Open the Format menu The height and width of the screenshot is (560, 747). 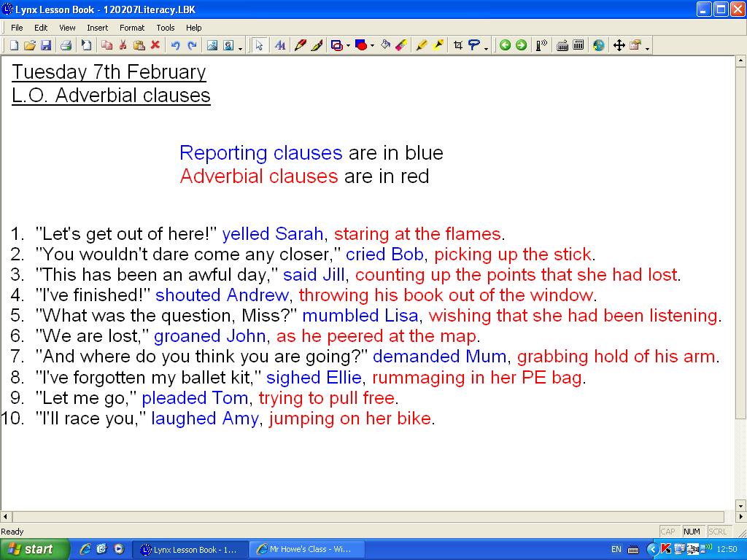tap(132, 28)
